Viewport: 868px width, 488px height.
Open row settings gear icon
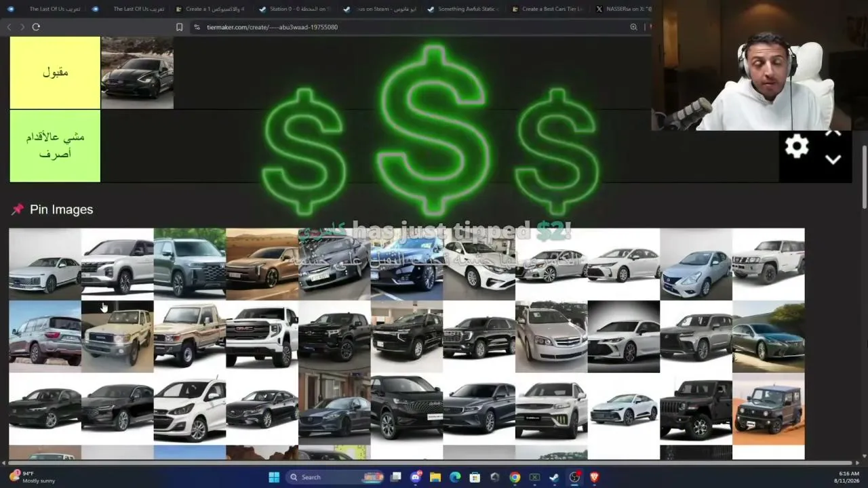(796, 146)
